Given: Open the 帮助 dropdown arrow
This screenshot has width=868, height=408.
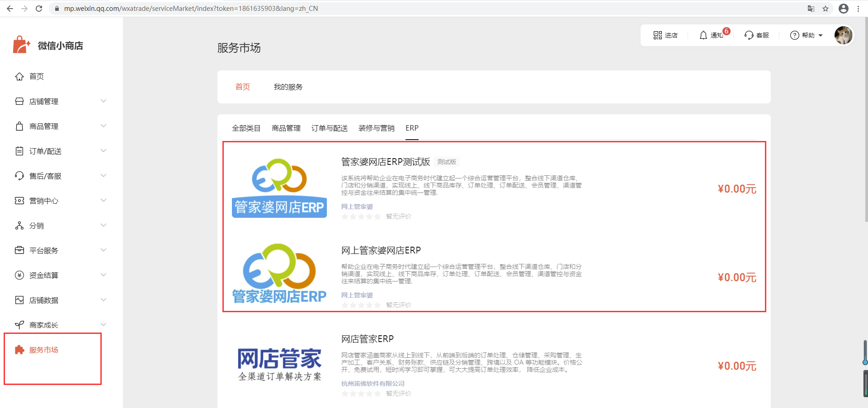Looking at the screenshot, I should (821, 35).
